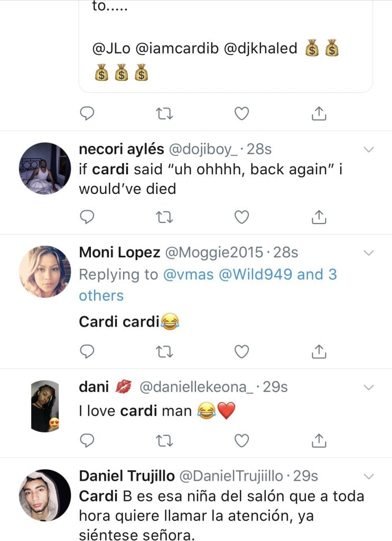Share the quoted @JLo tweet at top
This screenshot has height=541, width=392.
pos(319,113)
